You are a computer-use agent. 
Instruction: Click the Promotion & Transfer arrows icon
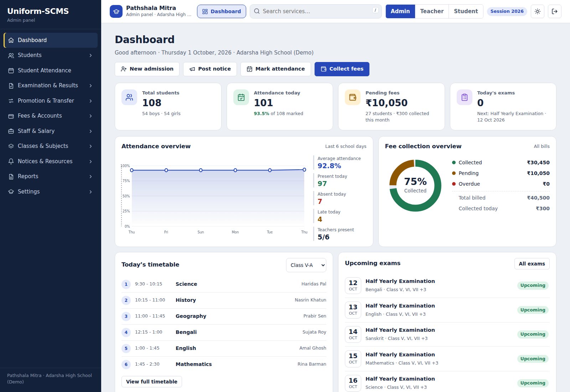(11, 101)
